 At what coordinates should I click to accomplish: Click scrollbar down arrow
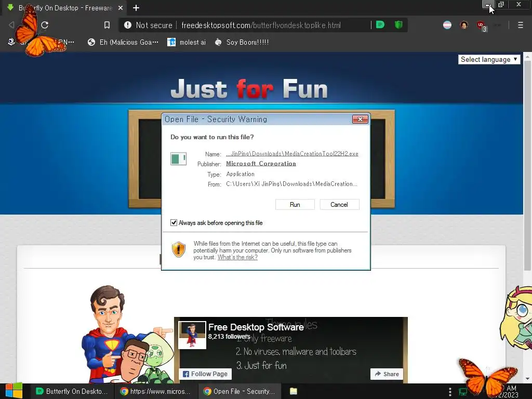click(x=527, y=379)
